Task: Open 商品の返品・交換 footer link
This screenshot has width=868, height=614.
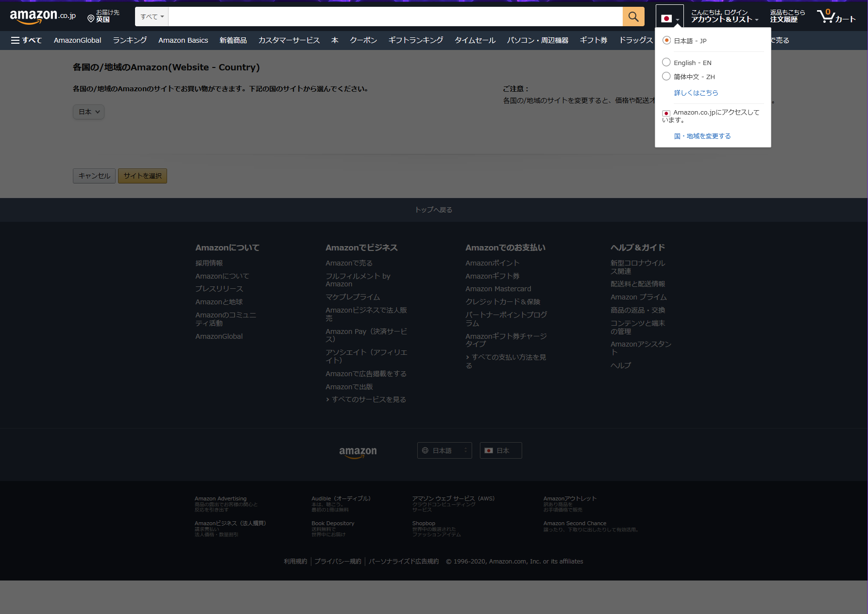Action: click(x=638, y=310)
